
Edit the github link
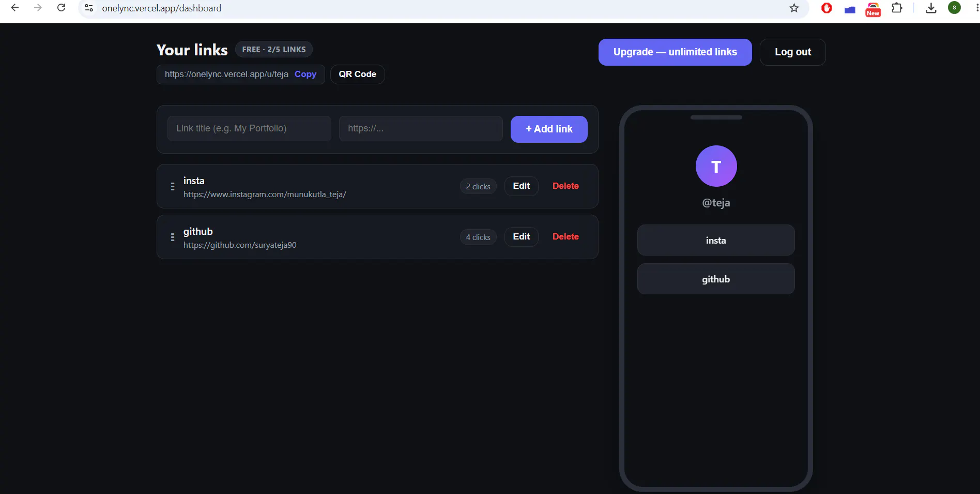pyautogui.click(x=521, y=237)
